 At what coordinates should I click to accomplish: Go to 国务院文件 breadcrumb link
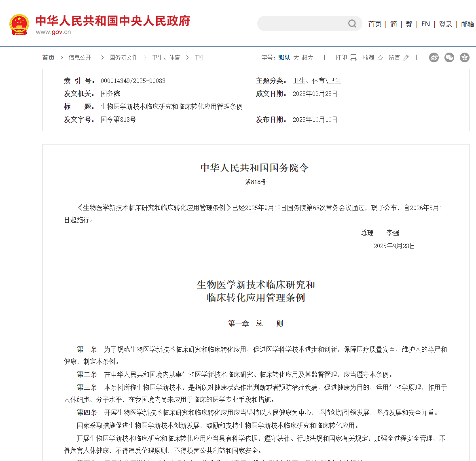pyautogui.click(x=123, y=58)
